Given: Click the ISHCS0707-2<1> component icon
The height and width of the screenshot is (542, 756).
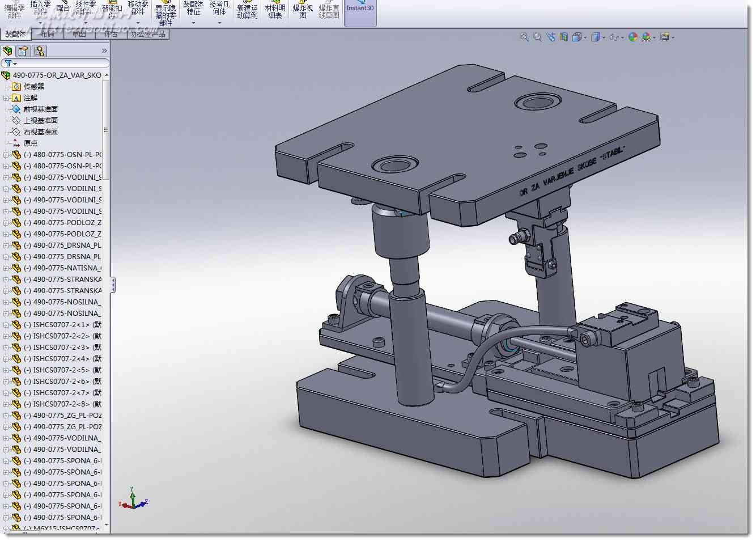Looking at the screenshot, I should point(16,325).
